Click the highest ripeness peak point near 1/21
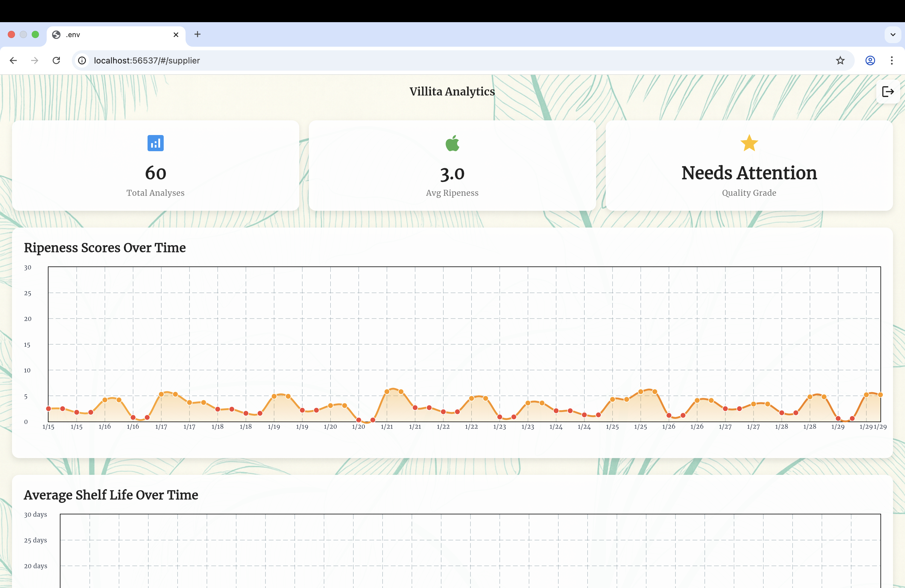Viewport: 905px width, 588px height. click(387, 391)
